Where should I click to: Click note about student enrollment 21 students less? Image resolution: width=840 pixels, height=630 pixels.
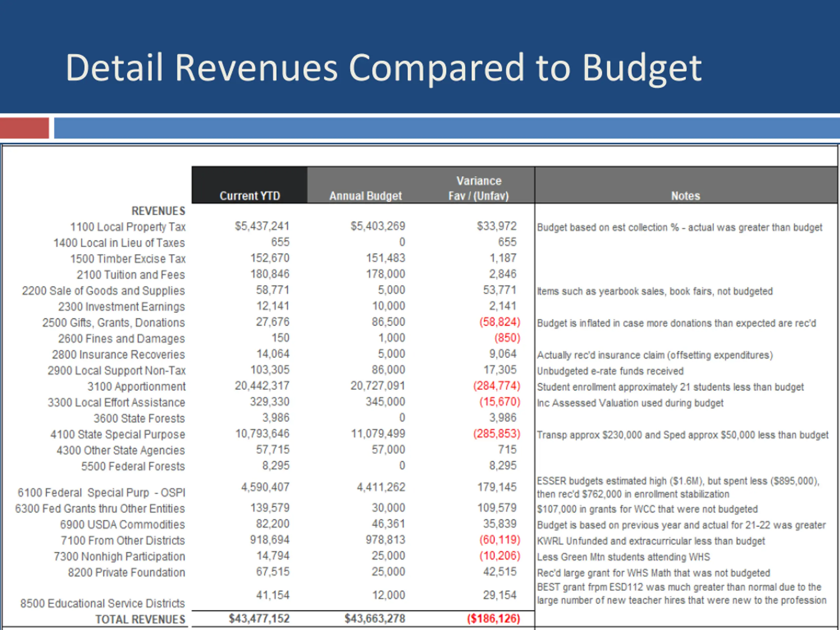click(670, 387)
